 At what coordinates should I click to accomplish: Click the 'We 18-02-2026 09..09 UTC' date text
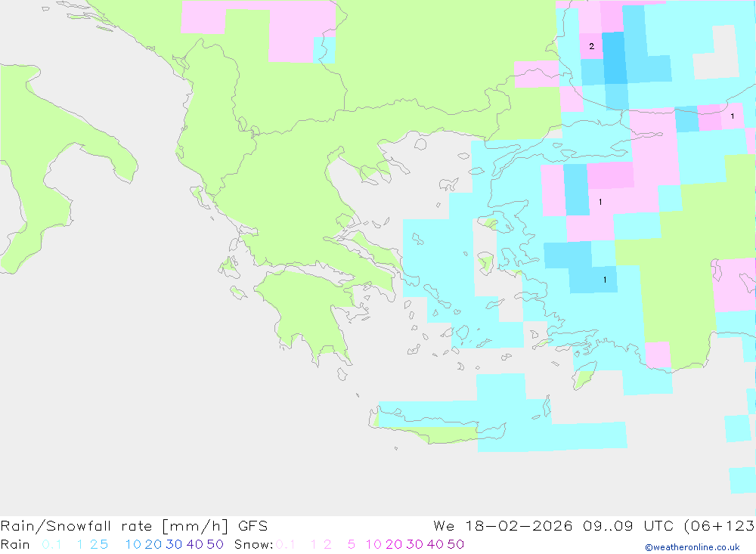[555, 526]
